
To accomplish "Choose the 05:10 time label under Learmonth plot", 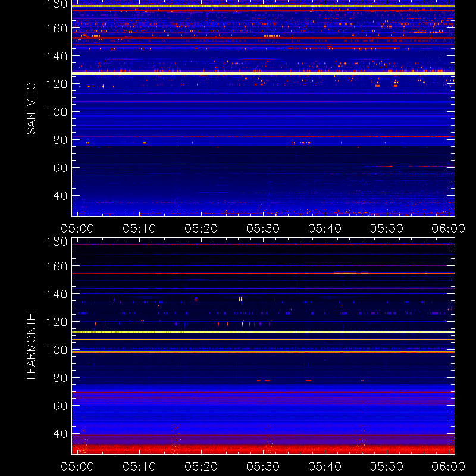I will (139, 466).
